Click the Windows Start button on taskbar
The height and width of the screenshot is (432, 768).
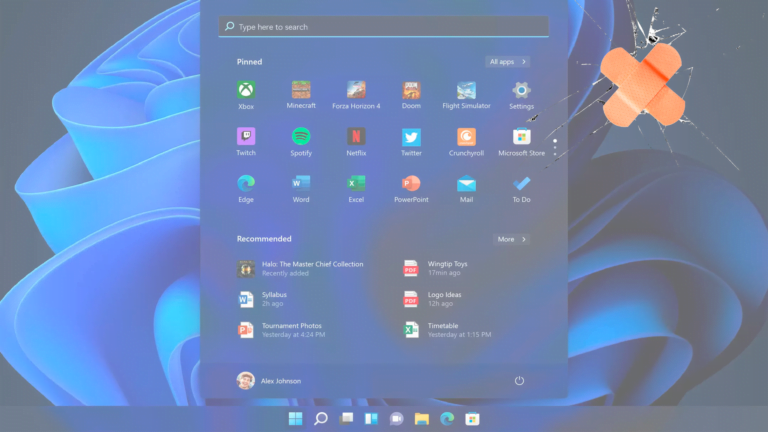coord(295,419)
